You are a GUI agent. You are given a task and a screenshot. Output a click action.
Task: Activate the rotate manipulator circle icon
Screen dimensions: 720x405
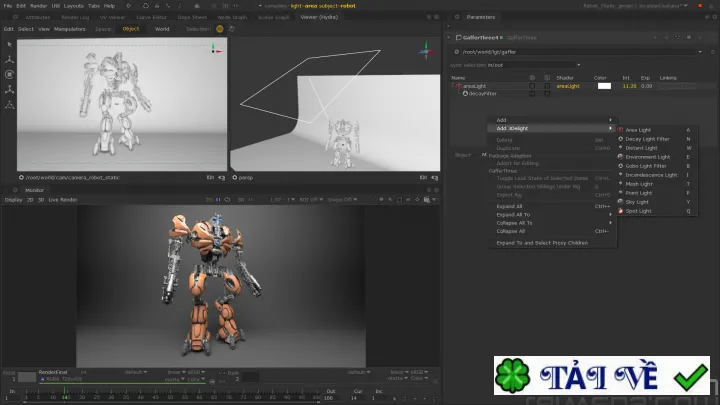9,74
